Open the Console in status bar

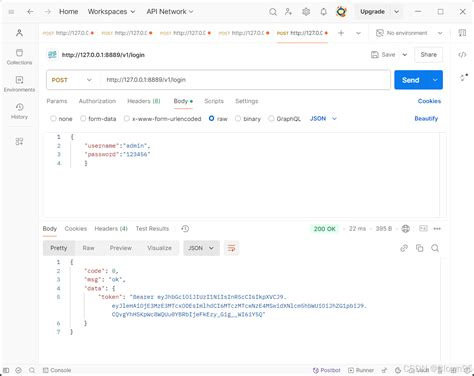57,370
